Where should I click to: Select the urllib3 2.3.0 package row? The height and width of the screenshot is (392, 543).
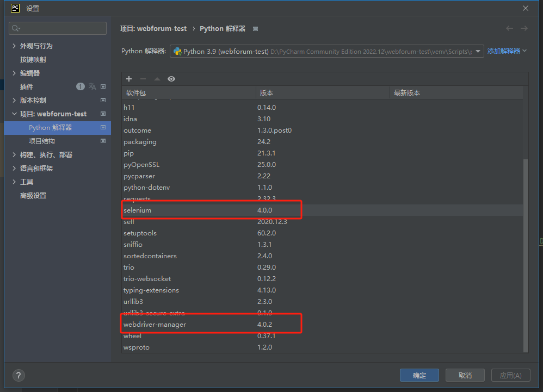[x=322, y=301]
